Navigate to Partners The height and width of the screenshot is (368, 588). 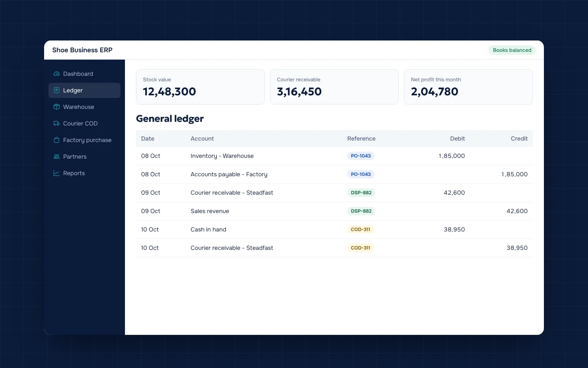coord(85,156)
